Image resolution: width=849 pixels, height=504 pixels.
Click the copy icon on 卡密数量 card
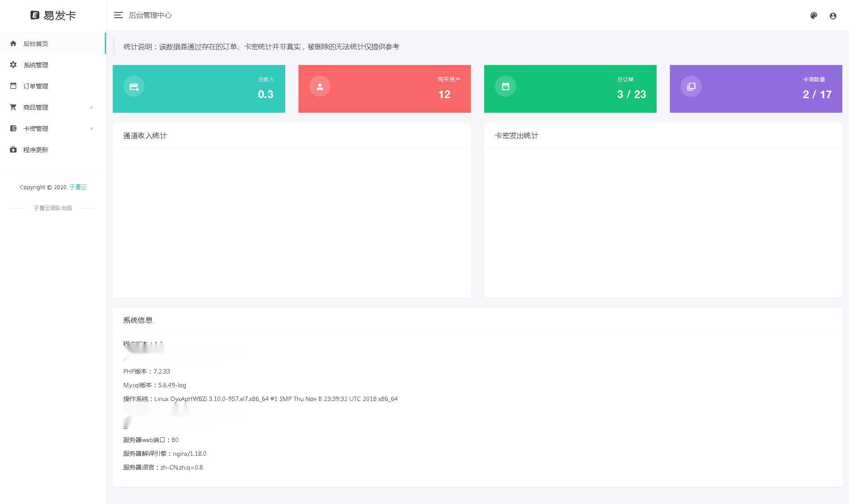coord(691,87)
